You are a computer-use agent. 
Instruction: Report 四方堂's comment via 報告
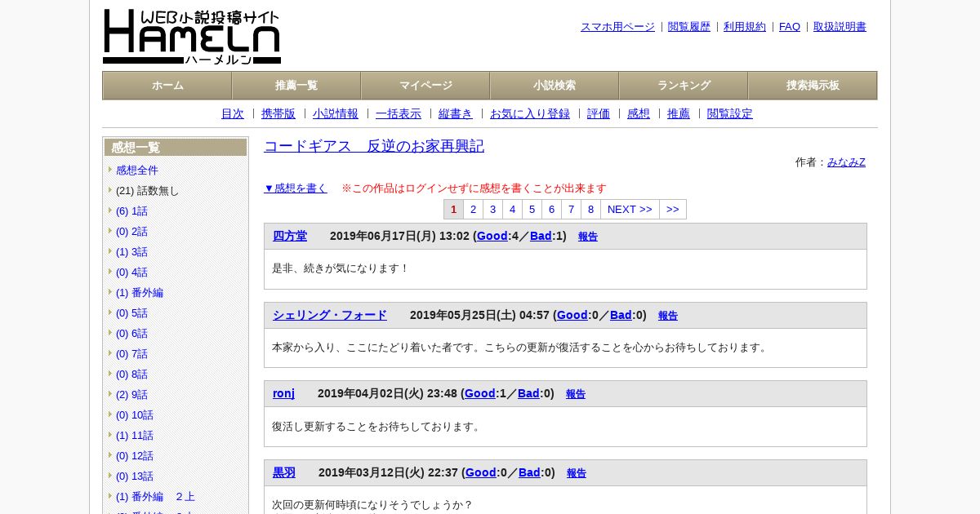[x=588, y=237]
